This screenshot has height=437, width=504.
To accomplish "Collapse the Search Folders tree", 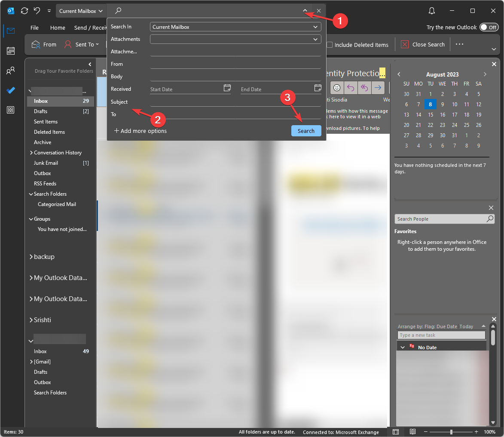I will 31,194.
